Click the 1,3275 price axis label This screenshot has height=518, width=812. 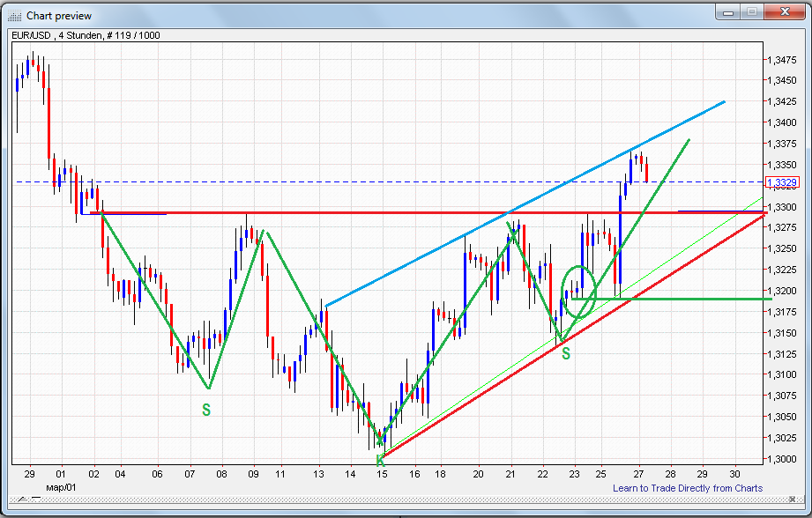[x=782, y=227]
